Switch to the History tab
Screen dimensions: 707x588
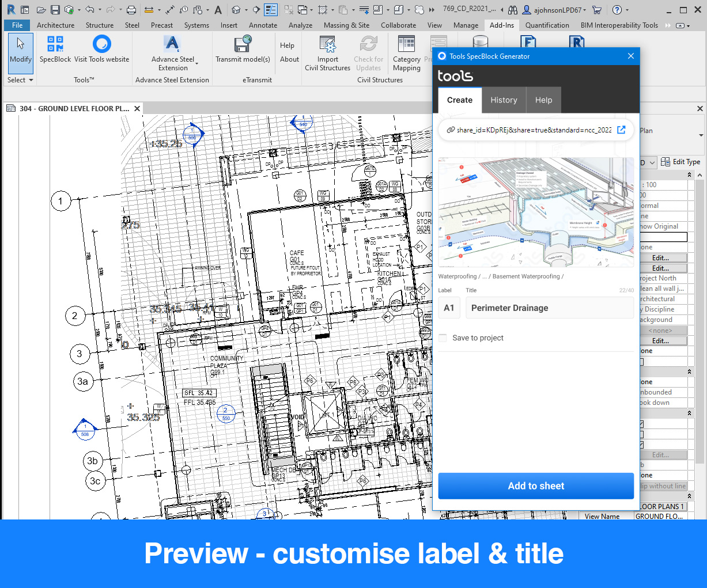(x=504, y=100)
